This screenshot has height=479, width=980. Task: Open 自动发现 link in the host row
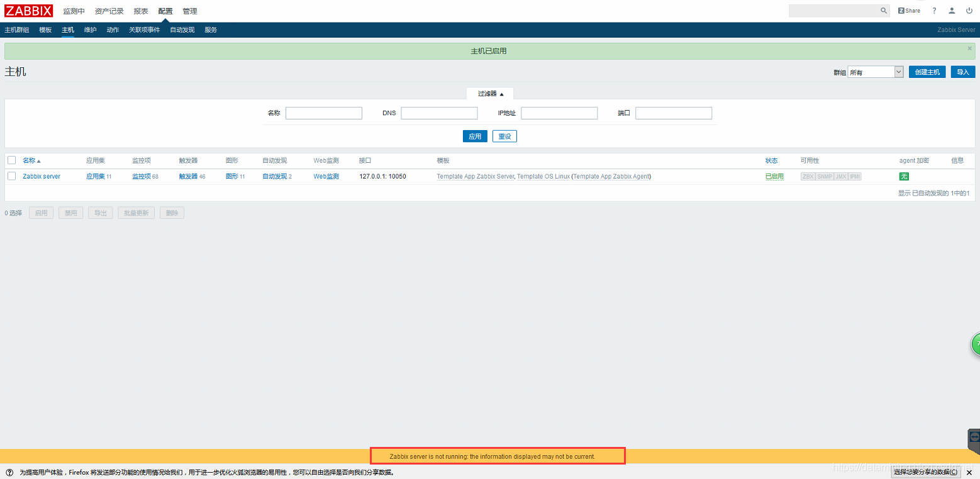coord(274,176)
